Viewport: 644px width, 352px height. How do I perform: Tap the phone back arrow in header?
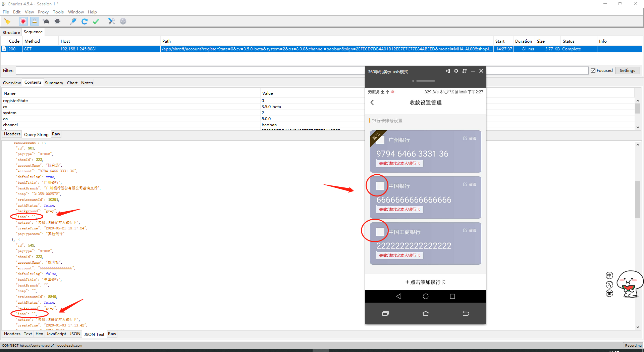[372, 102]
